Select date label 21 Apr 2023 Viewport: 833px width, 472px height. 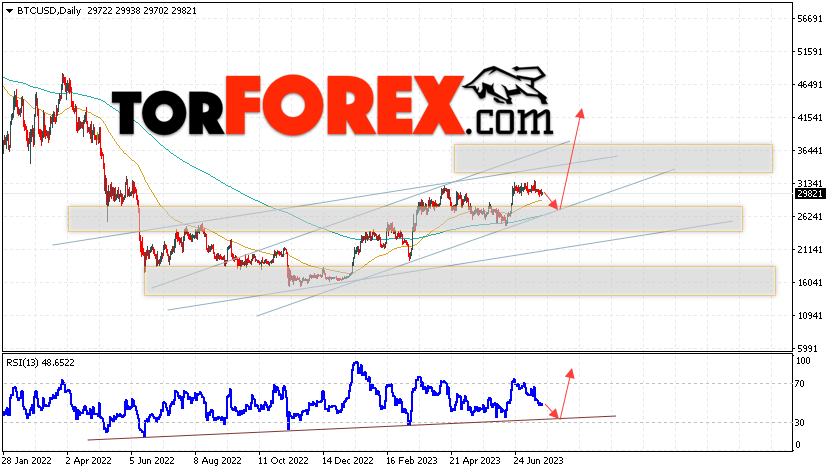point(475,460)
